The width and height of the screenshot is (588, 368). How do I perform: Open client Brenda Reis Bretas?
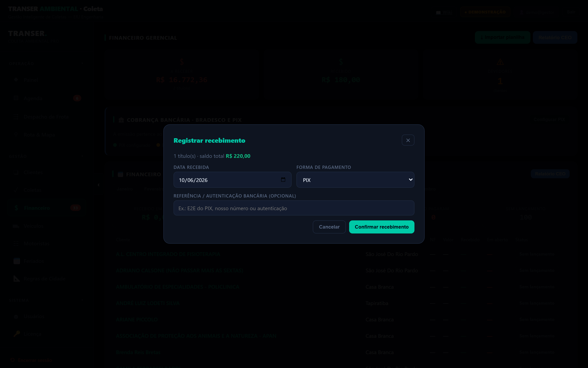pos(138,352)
